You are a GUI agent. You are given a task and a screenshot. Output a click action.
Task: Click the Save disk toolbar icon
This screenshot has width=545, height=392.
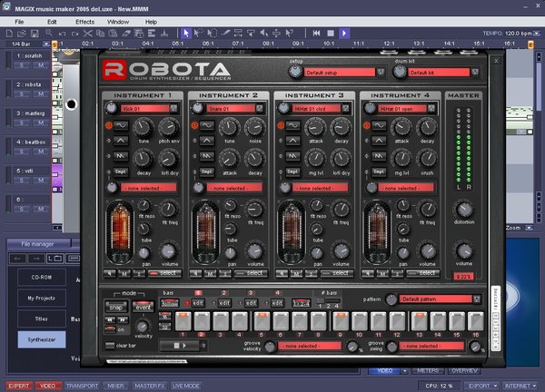(35, 34)
